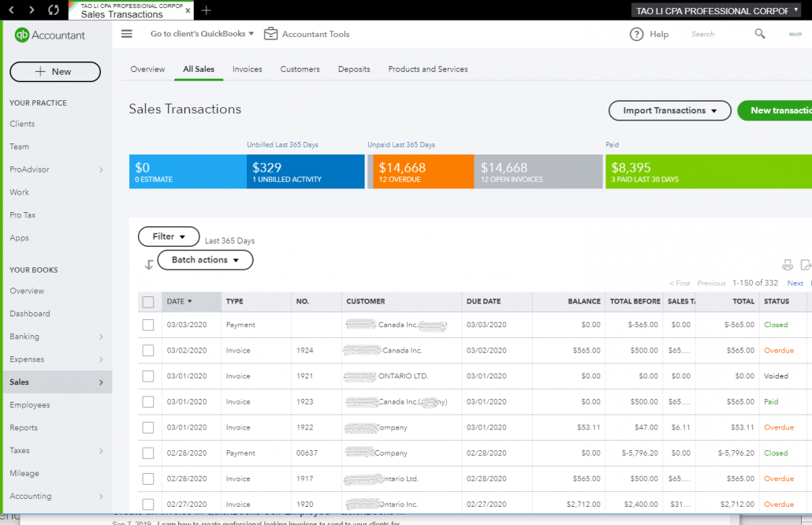Open Work in the sidebar
Viewport: 812px width, 525px height.
coord(19,192)
